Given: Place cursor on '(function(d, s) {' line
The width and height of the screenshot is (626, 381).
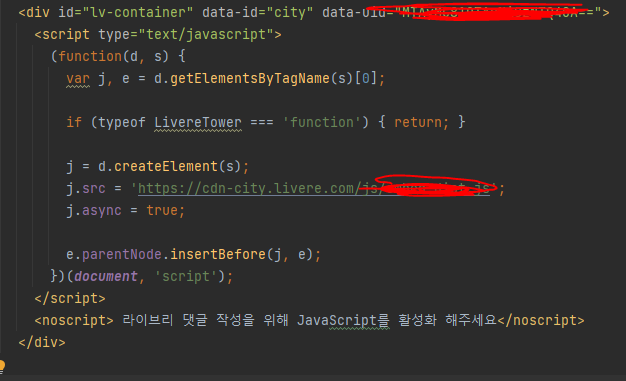Looking at the screenshot, I should pos(118,56).
